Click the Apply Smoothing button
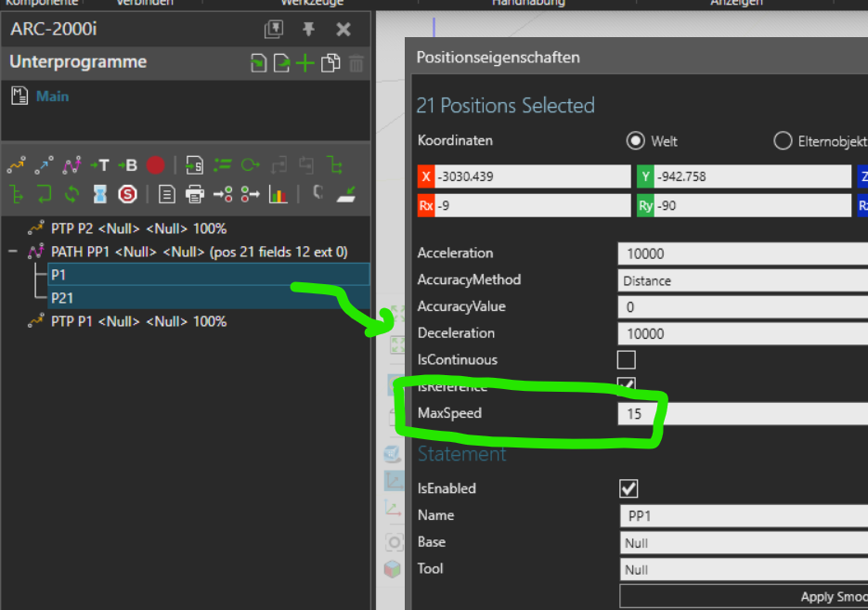The image size is (868, 610). pos(744,596)
